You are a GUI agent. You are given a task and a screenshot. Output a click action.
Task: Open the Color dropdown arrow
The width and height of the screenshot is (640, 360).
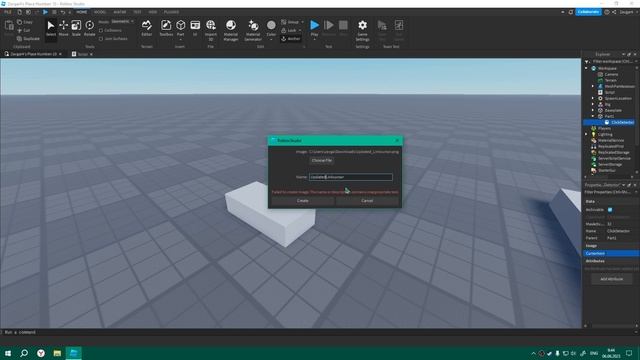click(x=271, y=39)
